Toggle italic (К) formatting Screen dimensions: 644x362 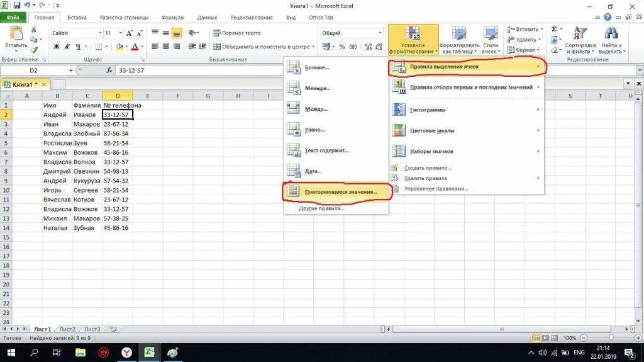click(67, 47)
